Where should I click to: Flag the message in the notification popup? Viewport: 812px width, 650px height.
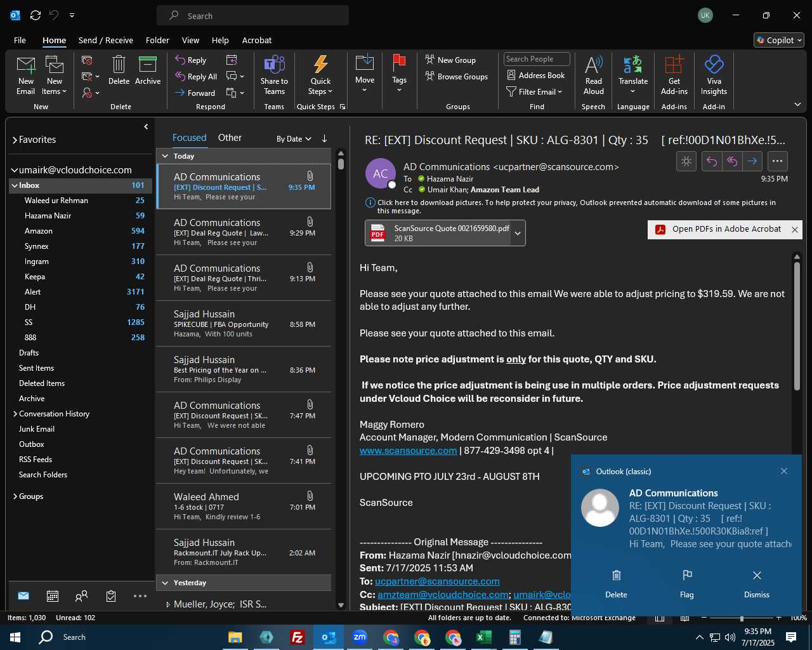(686, 584)
